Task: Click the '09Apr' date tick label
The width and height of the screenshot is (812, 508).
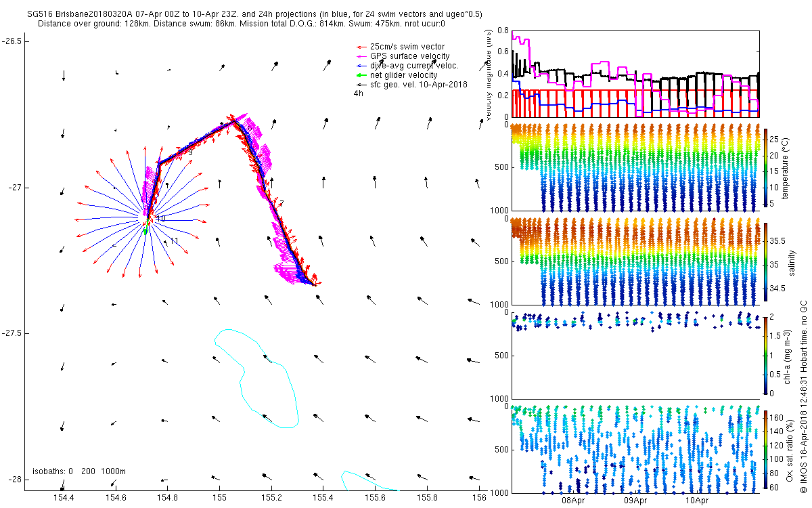Action: tap(635, 501)
